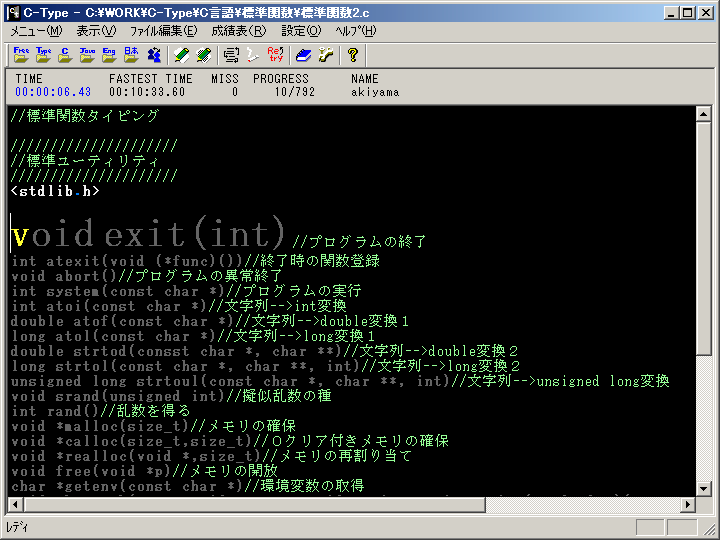Open the blue book icon
Viewport: 720px width, 540px height.
pos(303,55)
